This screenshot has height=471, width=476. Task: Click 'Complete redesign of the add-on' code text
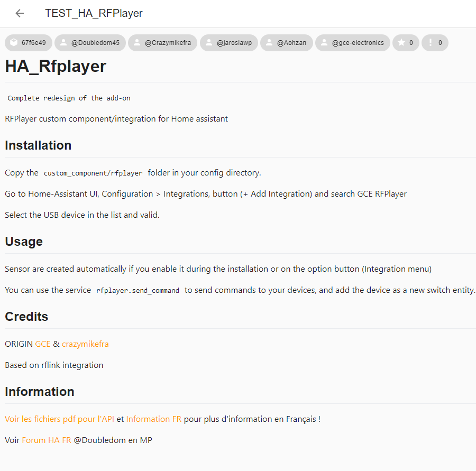(69, 98)
